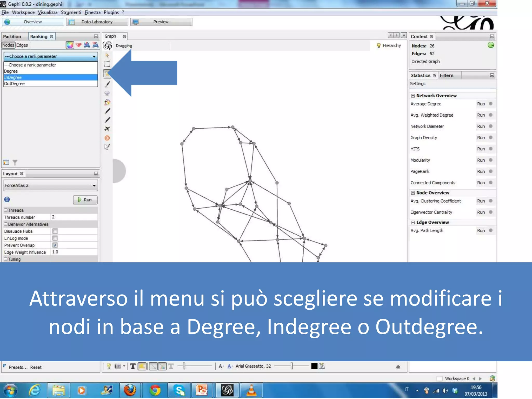Open the label attributes configuration icon
This screenshot has width=532, height=399.
322,366
